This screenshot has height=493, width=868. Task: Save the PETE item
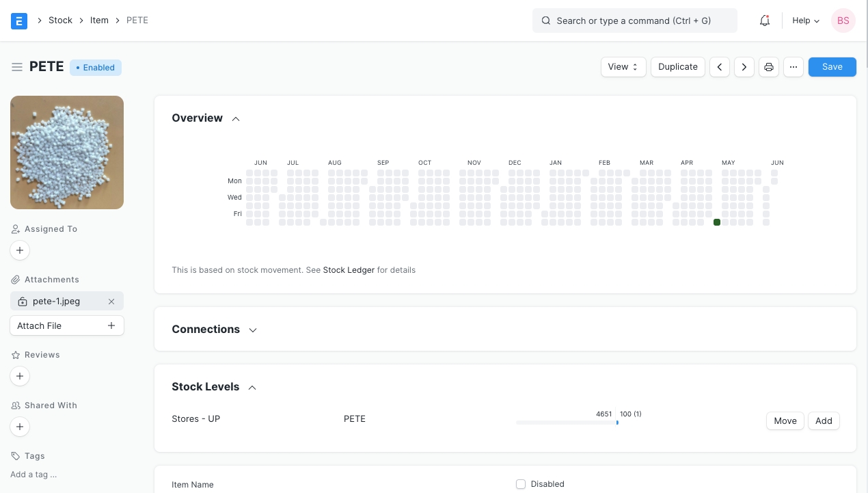point(832,67)
